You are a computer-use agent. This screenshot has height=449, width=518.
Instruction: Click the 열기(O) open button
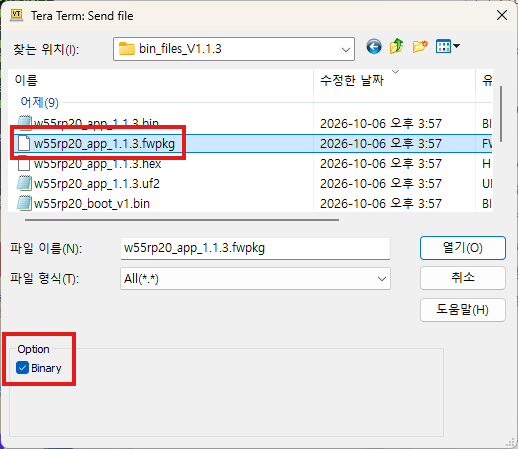463,248
